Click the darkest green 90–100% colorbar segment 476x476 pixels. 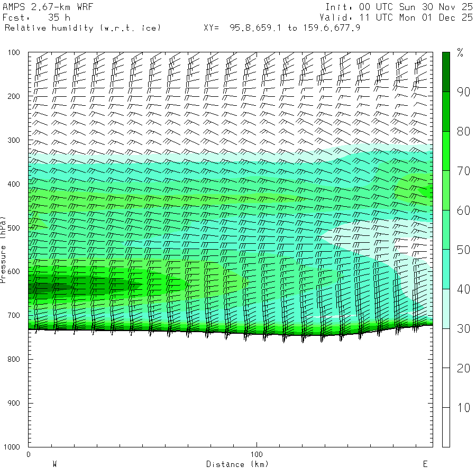[x=446, y=72]
